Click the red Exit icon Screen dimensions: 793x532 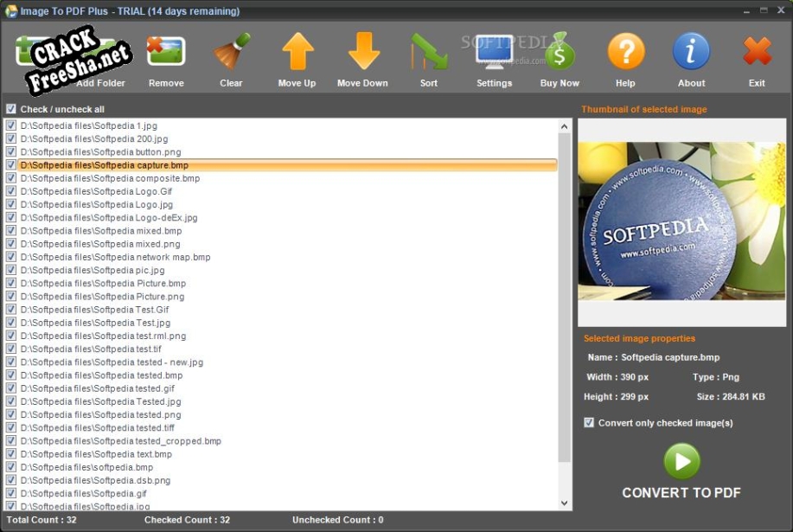tap(757, 54)
